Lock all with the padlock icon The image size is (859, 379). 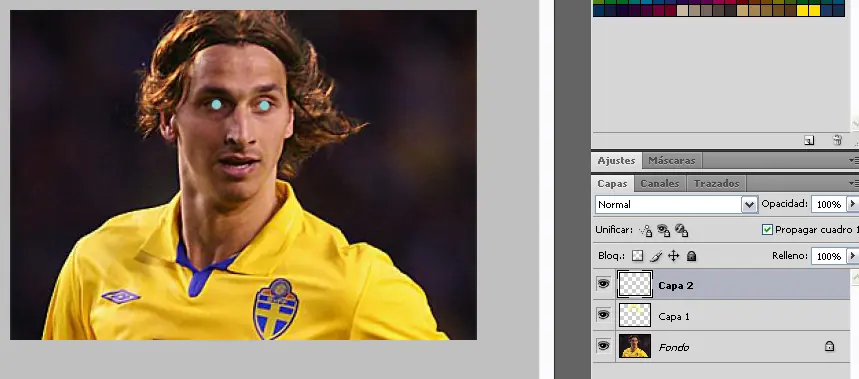[691, 256]
